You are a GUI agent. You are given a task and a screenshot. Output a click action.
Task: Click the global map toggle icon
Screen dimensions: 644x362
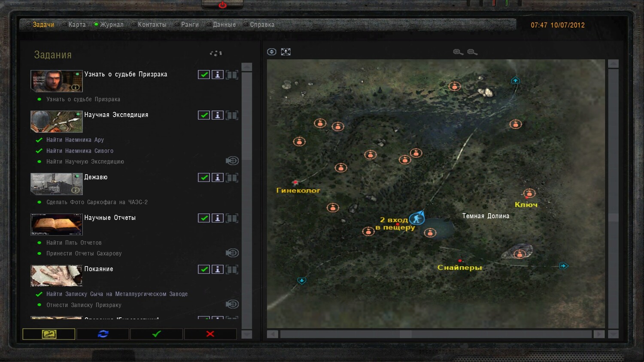[286, 52]
